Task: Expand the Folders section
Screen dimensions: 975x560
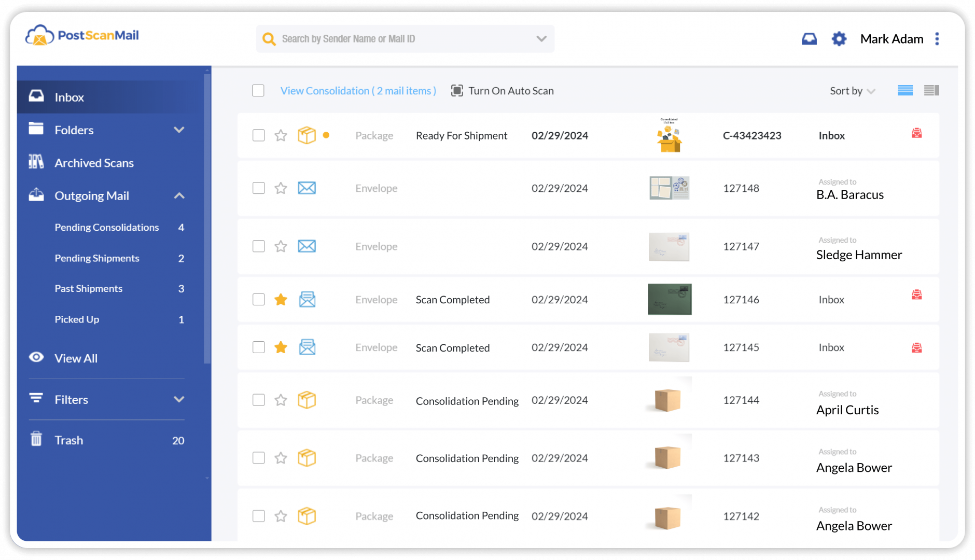Action: [179, 130]
